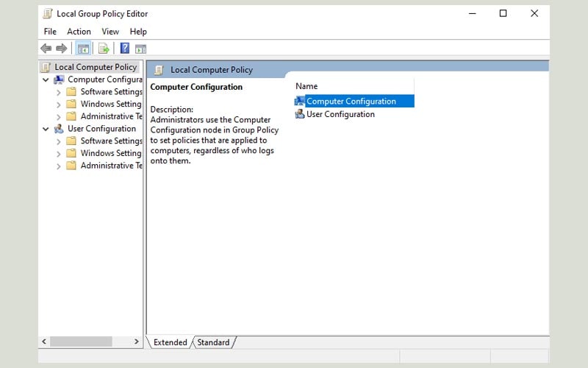Expand Software Settings under User Configuration
Image resolution: width=588 pixels, height=368 pixels.
point(59,141)
